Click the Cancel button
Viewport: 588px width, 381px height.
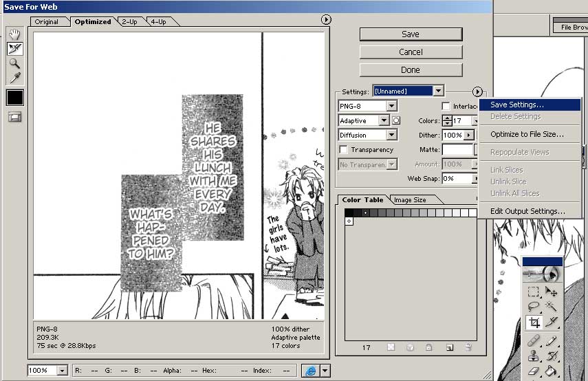click(x=411, y=52)
